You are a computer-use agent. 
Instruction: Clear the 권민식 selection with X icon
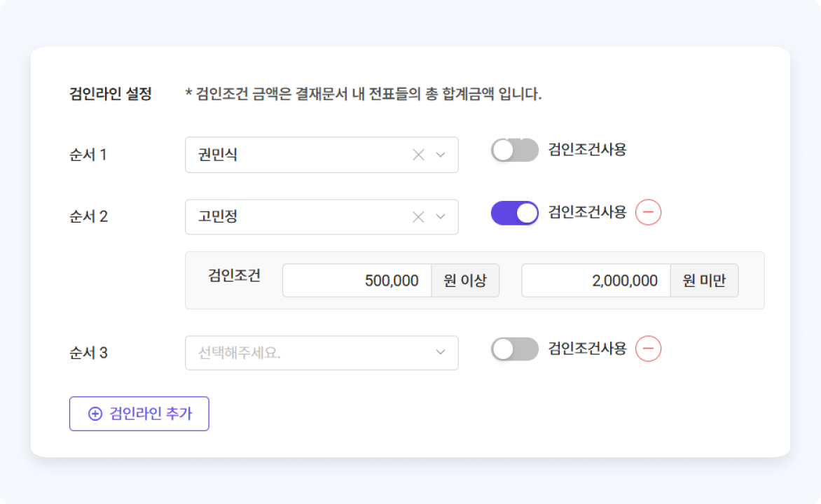tap(418, 155)
